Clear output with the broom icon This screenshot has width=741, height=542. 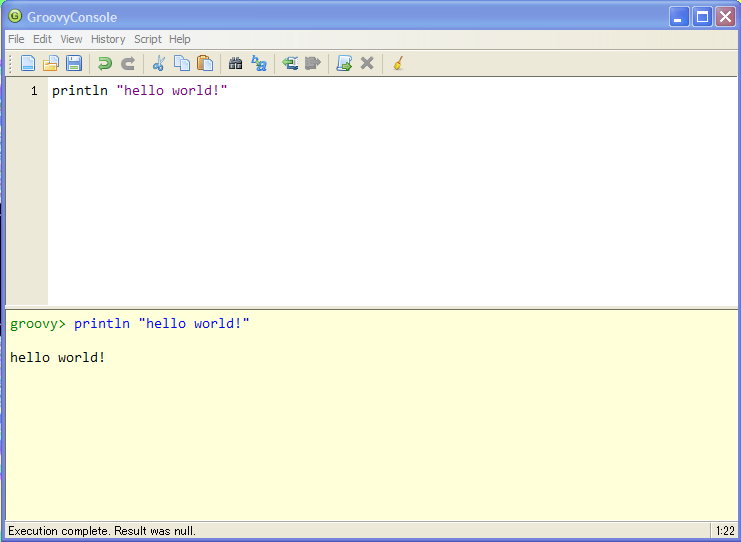click(398, 63)
